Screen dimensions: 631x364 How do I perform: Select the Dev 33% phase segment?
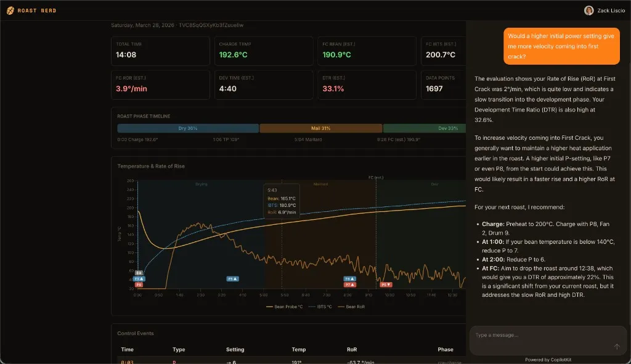(424, 128)
